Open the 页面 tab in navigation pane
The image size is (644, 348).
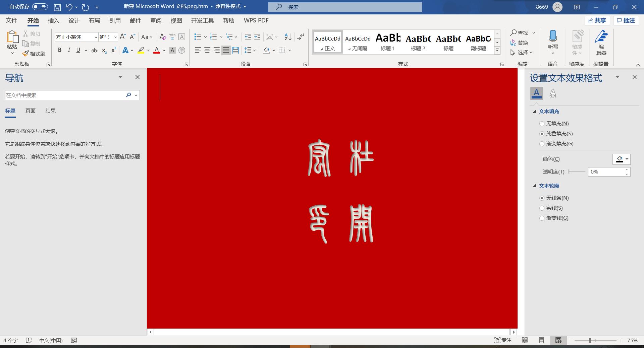click(30, 111)
